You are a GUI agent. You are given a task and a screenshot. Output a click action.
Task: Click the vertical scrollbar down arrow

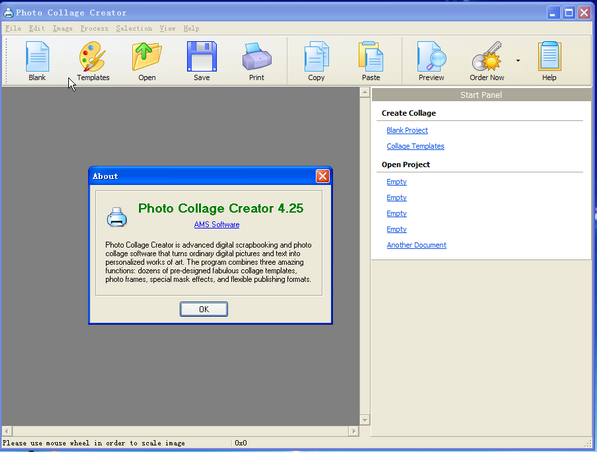click(364, 420)
